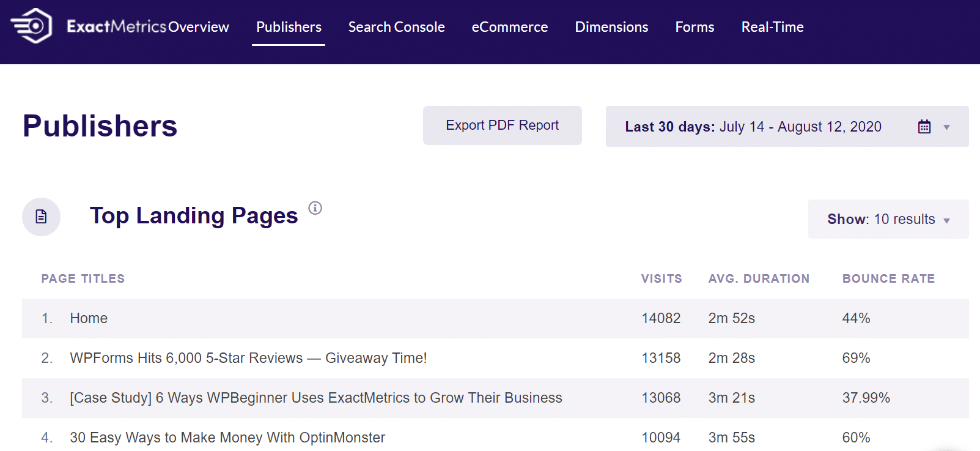Click the 13158 visits value
Screen dimensions: 980x451
tap(661, 358)
